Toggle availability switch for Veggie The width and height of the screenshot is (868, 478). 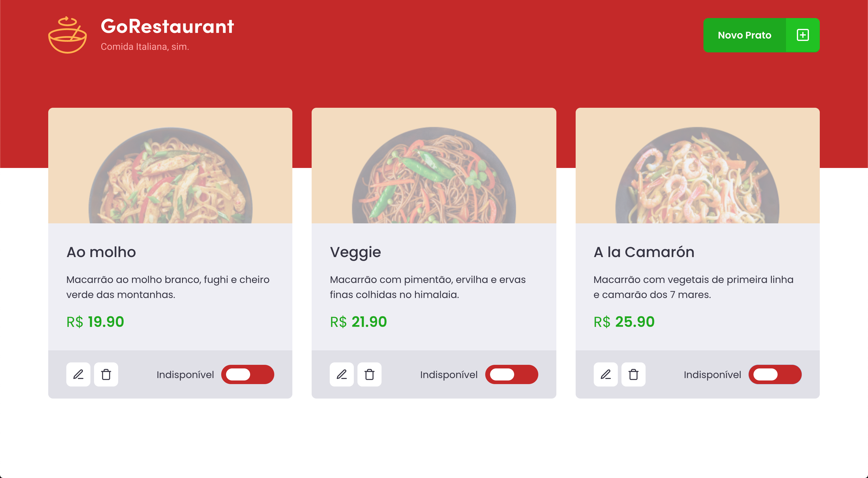pos(511,374)
